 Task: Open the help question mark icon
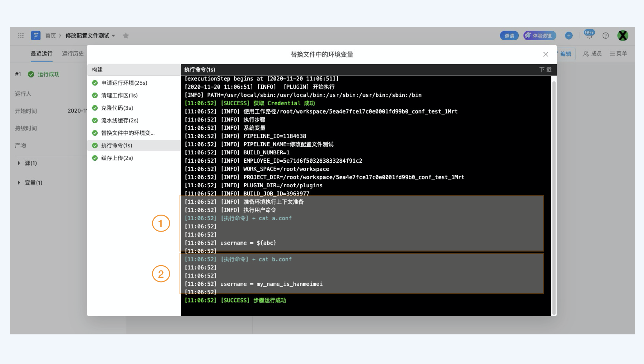[606, 36]
